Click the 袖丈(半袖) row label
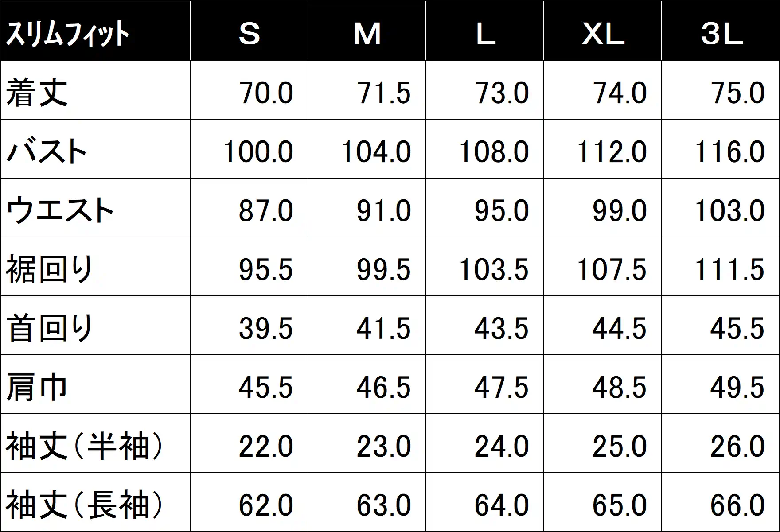 tap(95, 443)
